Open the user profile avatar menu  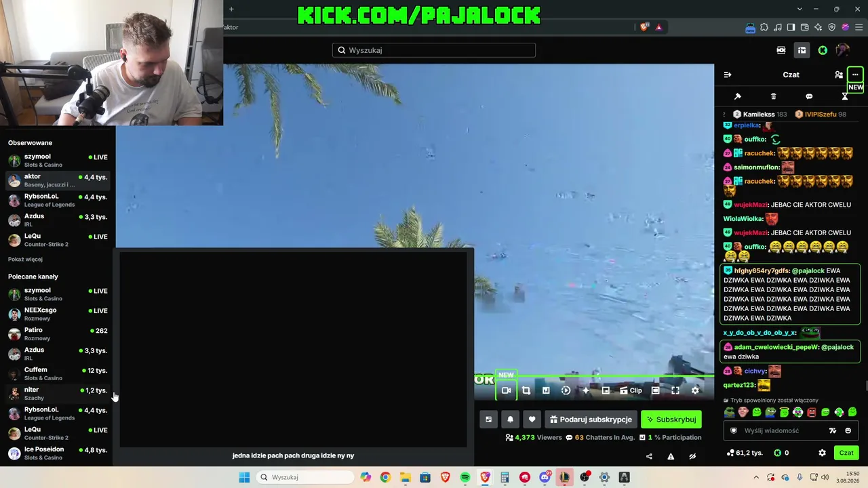click(x=843, y=50)
